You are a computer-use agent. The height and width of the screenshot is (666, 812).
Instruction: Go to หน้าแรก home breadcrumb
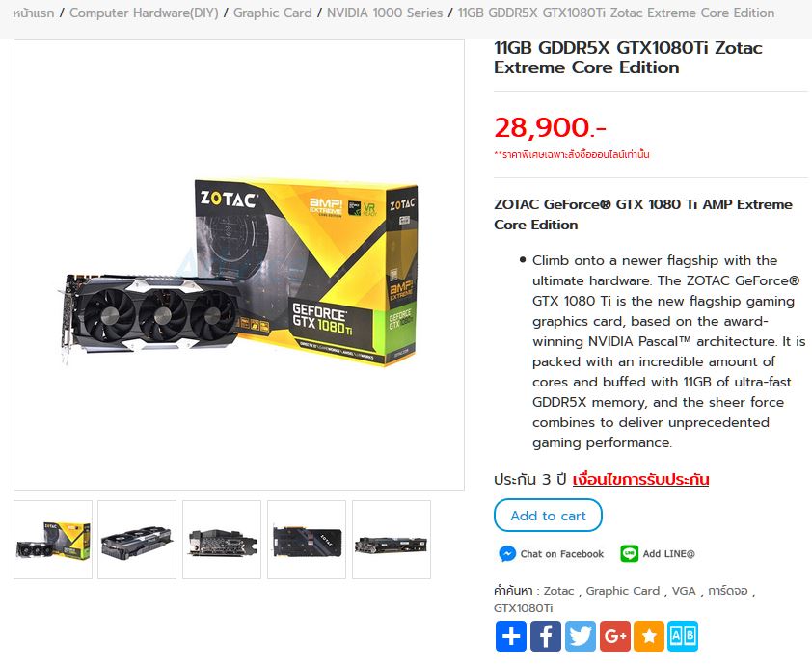point(33,13)
